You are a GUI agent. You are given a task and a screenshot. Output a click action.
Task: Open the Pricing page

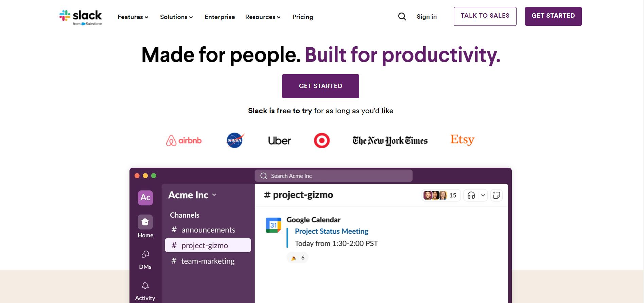[302, 17]
